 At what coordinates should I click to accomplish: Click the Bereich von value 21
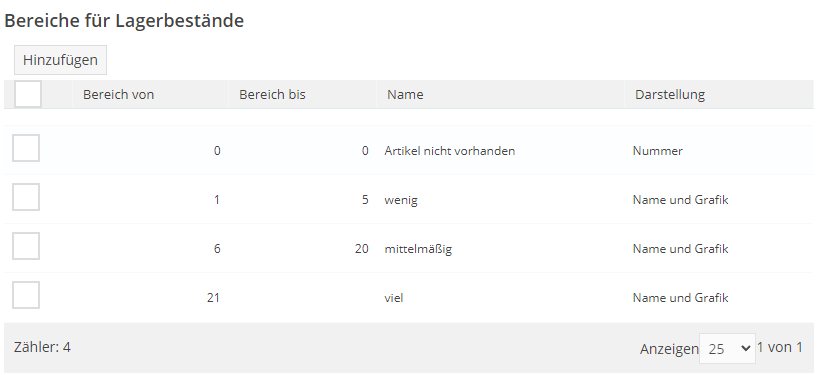tap(213, 298)
